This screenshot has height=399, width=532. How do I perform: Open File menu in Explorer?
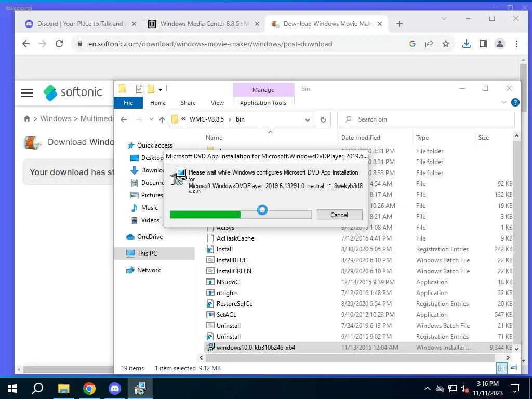point(128,103)
